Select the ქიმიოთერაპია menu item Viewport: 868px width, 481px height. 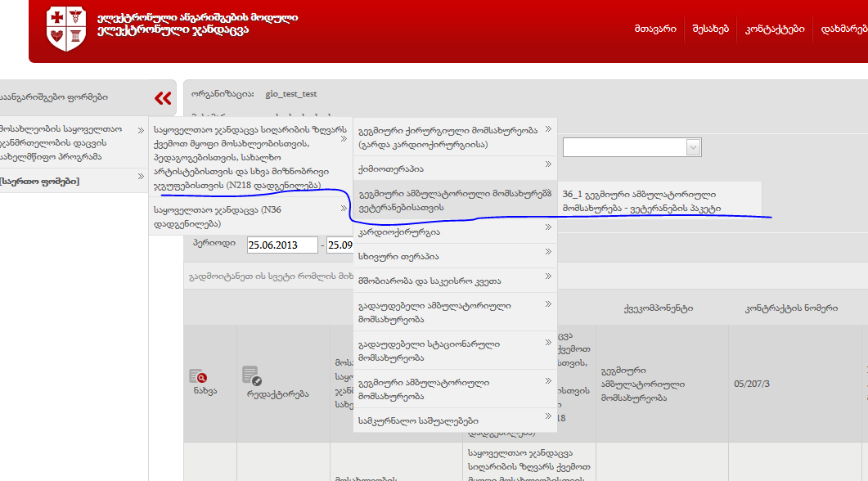coord(391,168)
